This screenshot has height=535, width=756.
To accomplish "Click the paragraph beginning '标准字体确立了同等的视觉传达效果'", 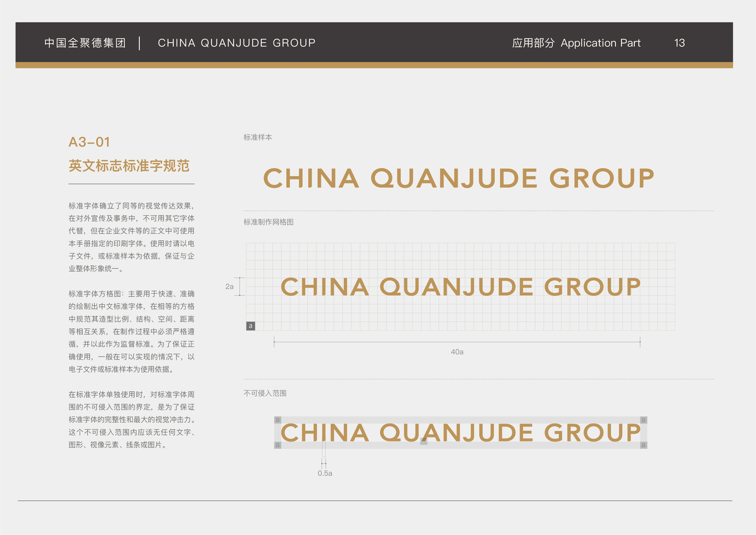I will (132, 237).
